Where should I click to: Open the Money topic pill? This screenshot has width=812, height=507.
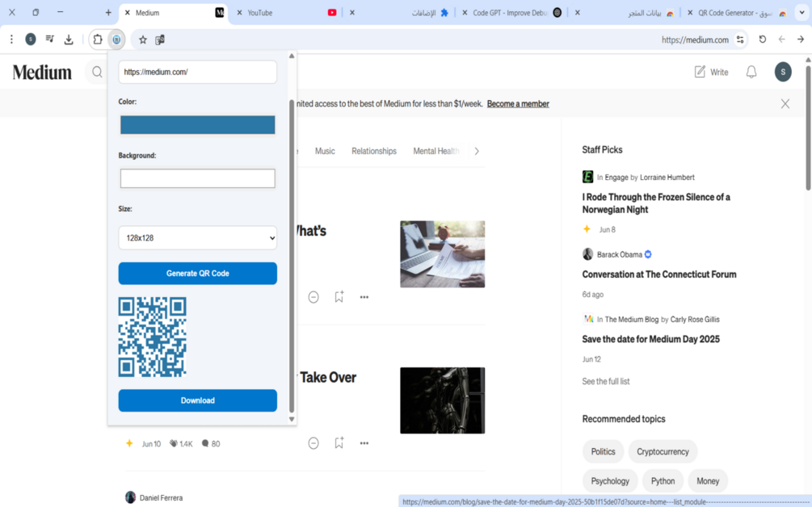(708, 481)
